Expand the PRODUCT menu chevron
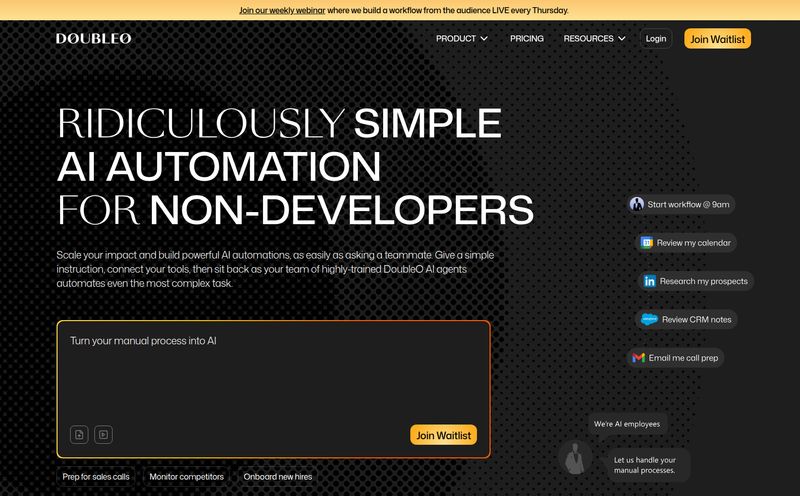The width and height of the screenshot is (800, 496). (x=484, y=39)
